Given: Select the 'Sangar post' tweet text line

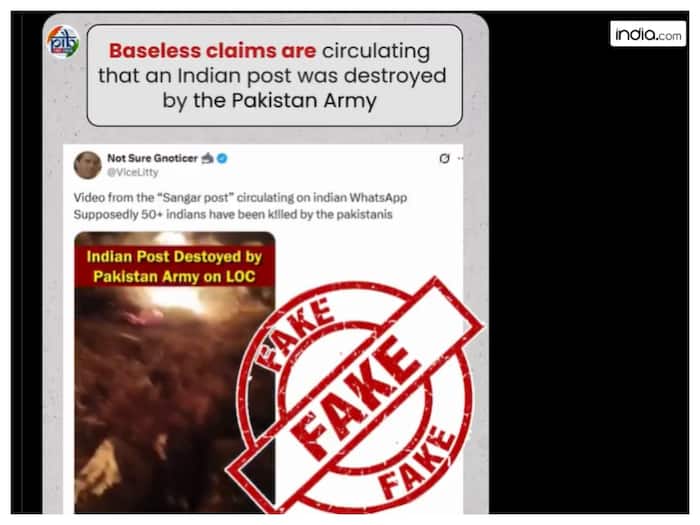Looking at the screenshot, I should (240, 197).
